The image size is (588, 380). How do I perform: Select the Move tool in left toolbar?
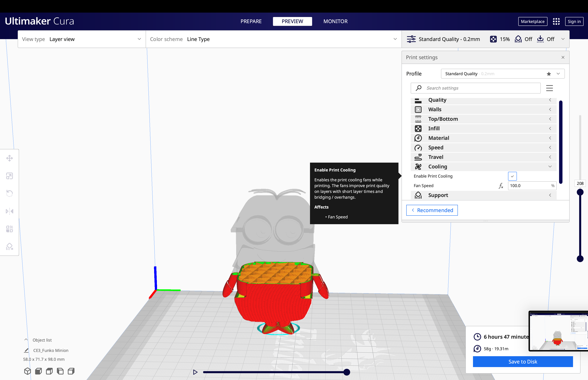(9, 158)
